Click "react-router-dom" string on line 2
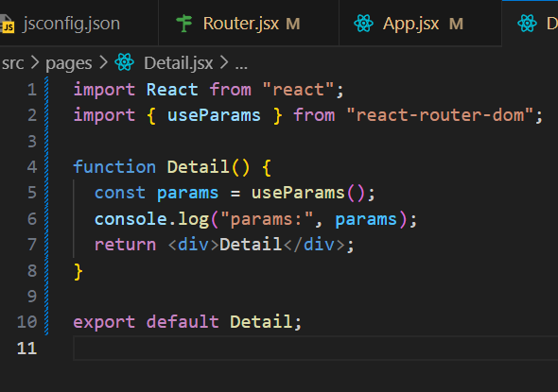Viewport: 558px width, 392px height. pyautogui.click(x=440, y=115)
